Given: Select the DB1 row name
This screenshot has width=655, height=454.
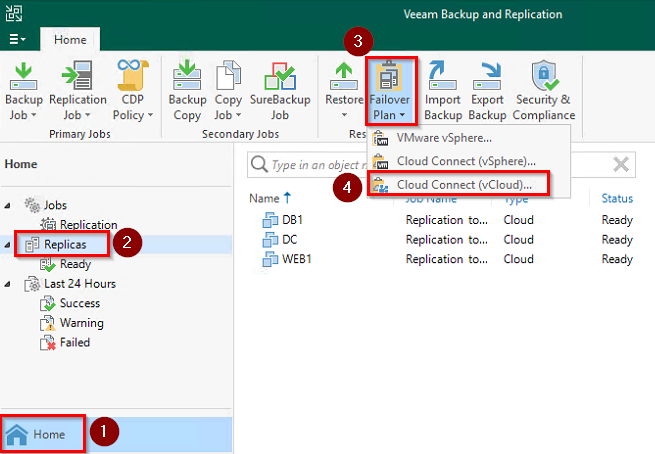Looking at the screenshot, I should pos(292,220).
